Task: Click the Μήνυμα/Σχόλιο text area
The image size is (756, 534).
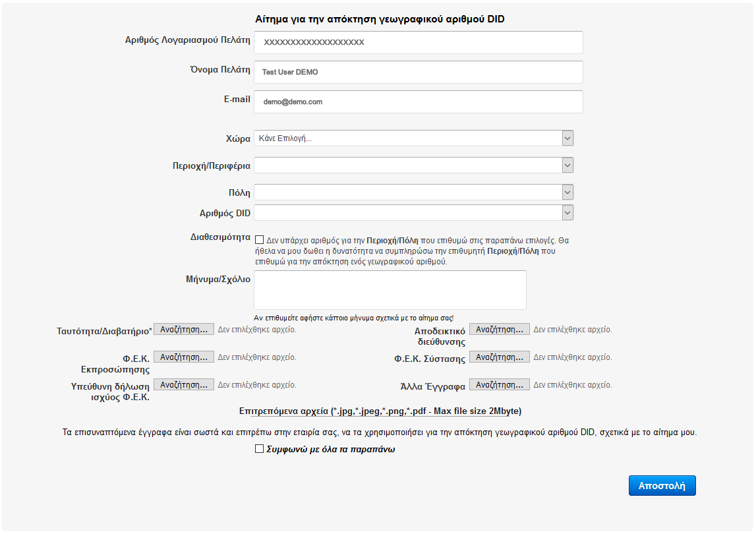Action: tap(390, 290)
